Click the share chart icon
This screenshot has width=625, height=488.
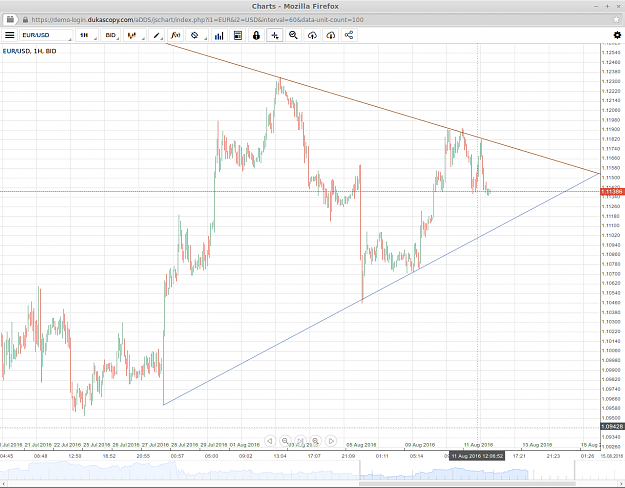[x=349, y=35]
